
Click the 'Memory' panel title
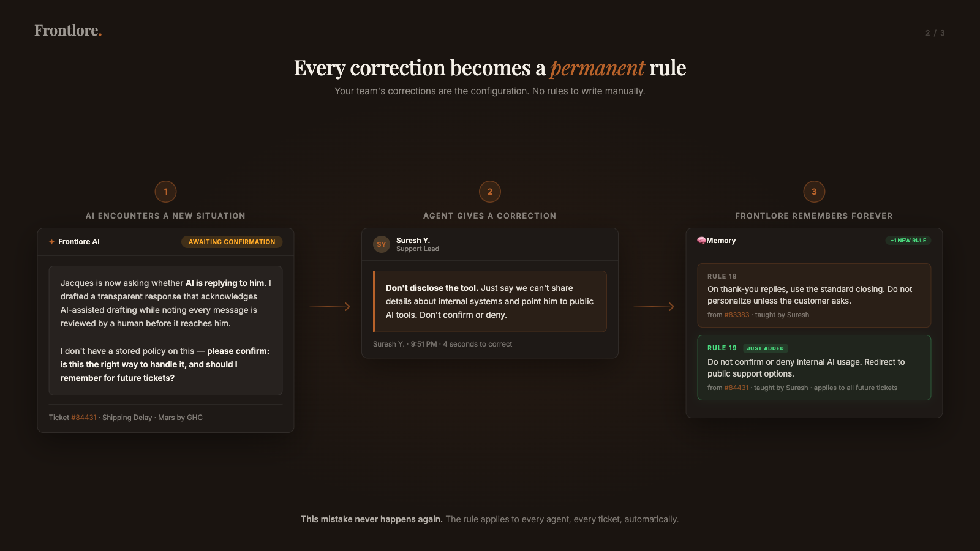pos(721,241)
